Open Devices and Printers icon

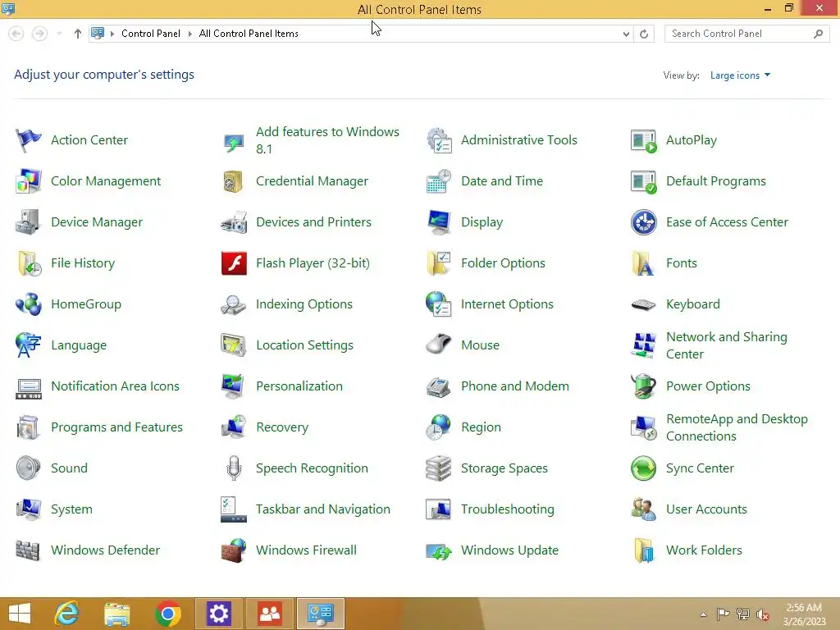click(x=234, y=222)
